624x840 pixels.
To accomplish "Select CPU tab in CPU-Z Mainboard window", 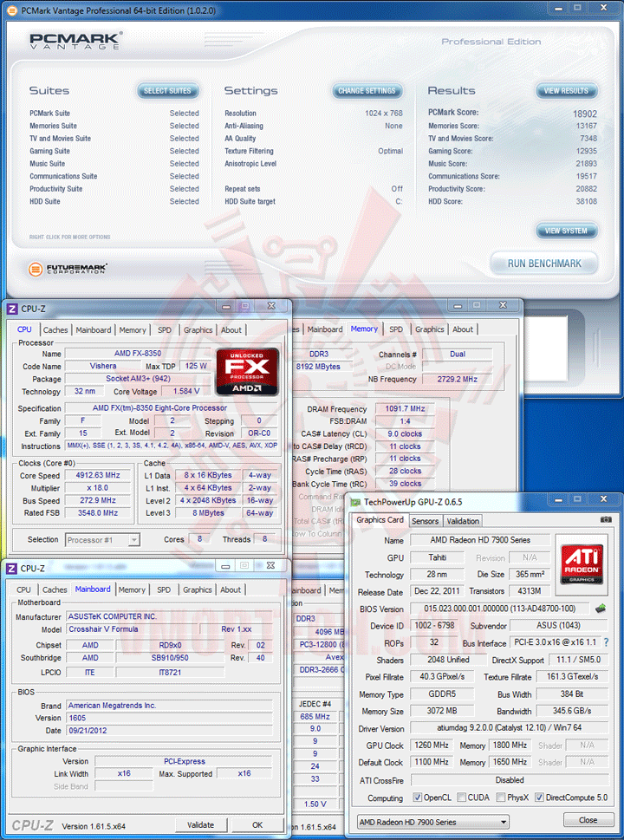I will [23, 589].
